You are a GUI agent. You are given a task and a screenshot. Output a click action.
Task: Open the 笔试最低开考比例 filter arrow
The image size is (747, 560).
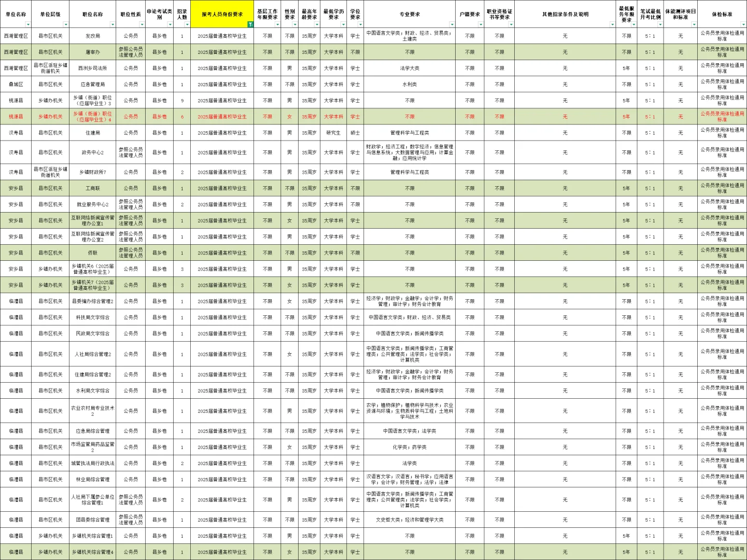pos(660,24)
